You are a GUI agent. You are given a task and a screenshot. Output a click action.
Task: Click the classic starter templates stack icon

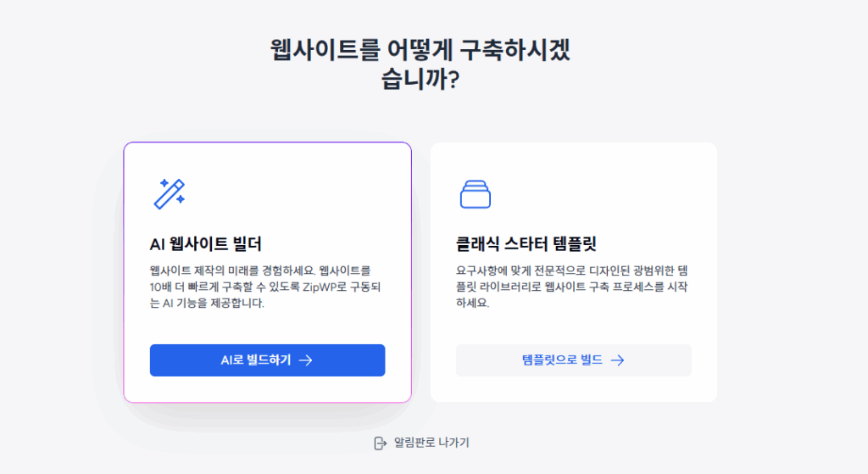pyautogui.click(x=475, y=194)
